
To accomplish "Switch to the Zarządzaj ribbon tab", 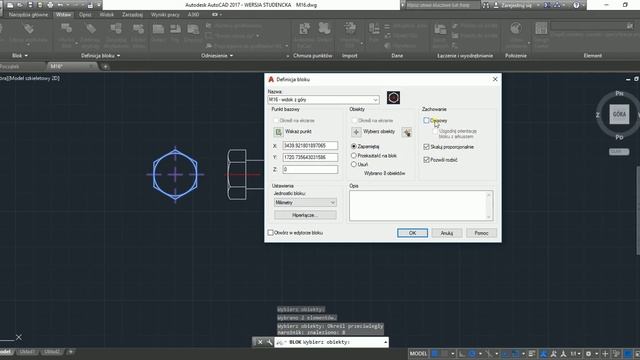I will point(132,15).
